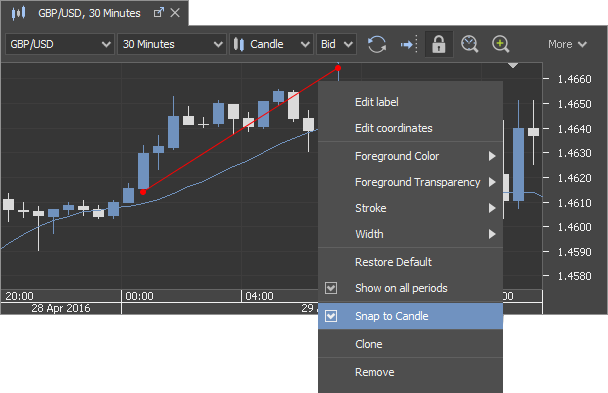Uncheck the Snap to Candle checkbox

click(331, 316)
